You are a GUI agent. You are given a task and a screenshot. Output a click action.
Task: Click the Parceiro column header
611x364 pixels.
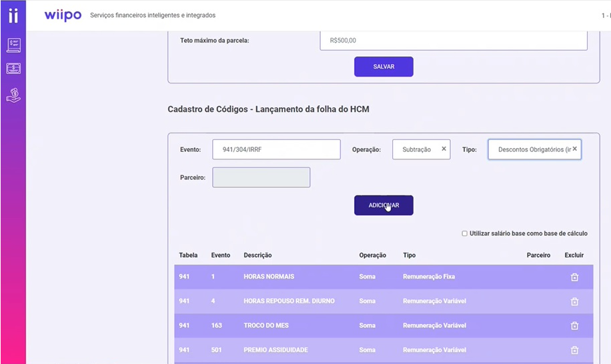(538, 255)
